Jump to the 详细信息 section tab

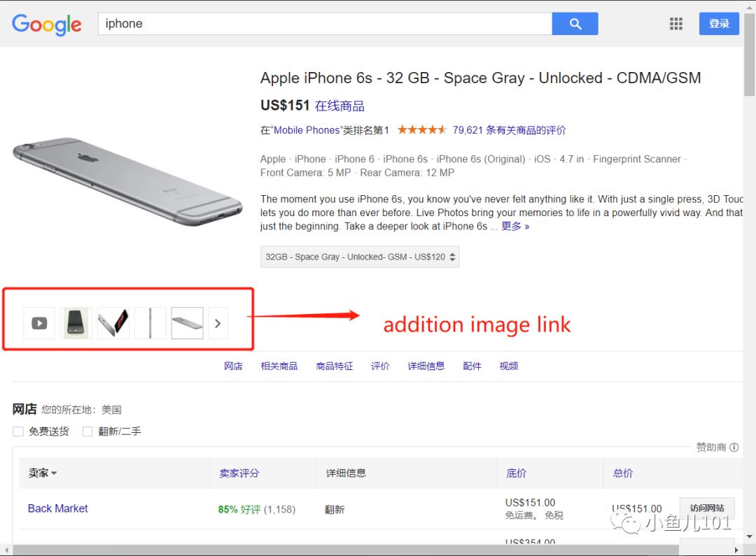click(426, 366)
